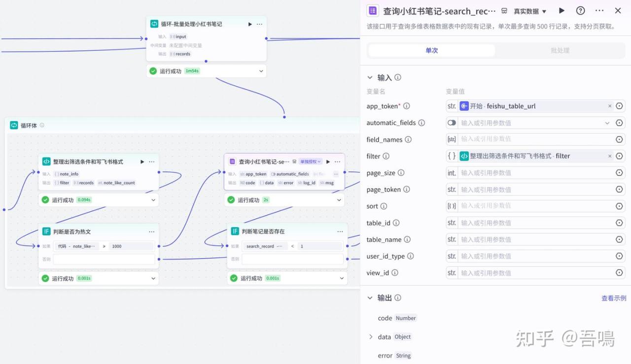Run the node with the panel header play icon
The width and height of the screenshot is (631, 364).
point(561,11)
